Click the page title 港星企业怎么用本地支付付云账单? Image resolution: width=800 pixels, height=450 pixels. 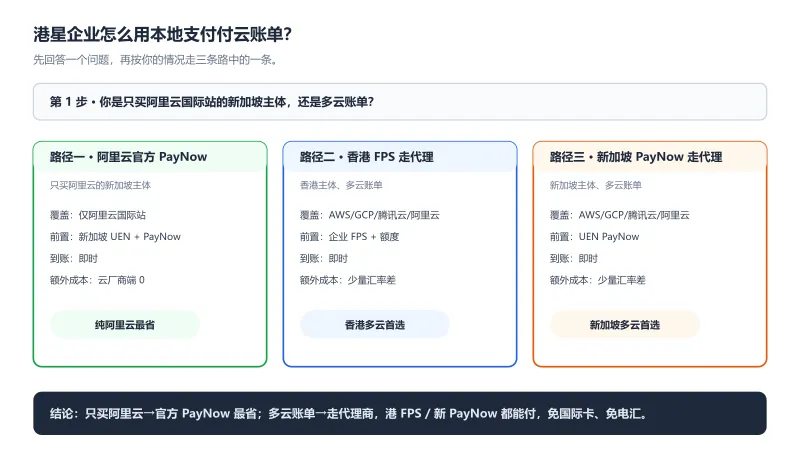click(163, 34)
